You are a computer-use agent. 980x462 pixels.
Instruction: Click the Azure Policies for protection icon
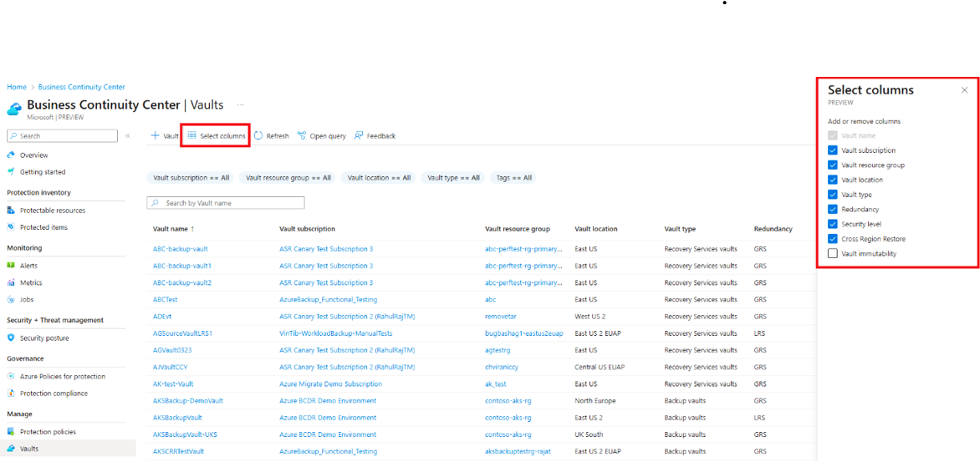click(x=11, y=377)
